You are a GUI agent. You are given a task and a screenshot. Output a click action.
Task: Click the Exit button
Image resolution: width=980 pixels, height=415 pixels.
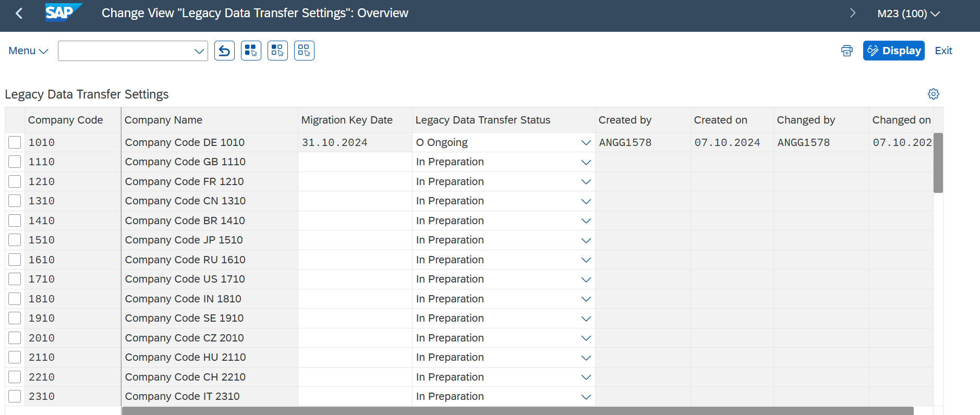coord(943,51)
